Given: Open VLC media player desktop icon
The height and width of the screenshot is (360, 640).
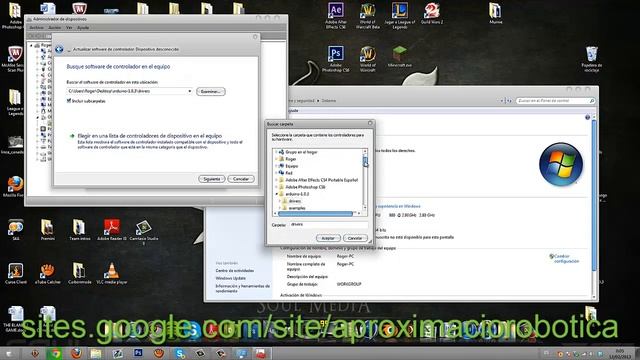Looking at the screenshot, I should (111, 273).
